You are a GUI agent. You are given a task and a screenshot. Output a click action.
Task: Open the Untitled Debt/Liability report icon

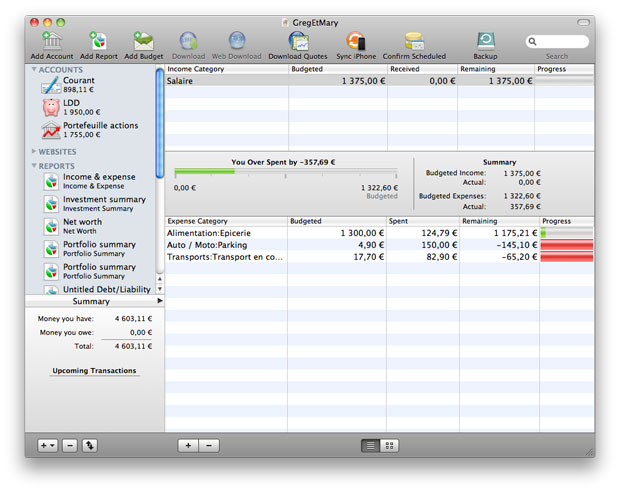(x=51, y=290)
